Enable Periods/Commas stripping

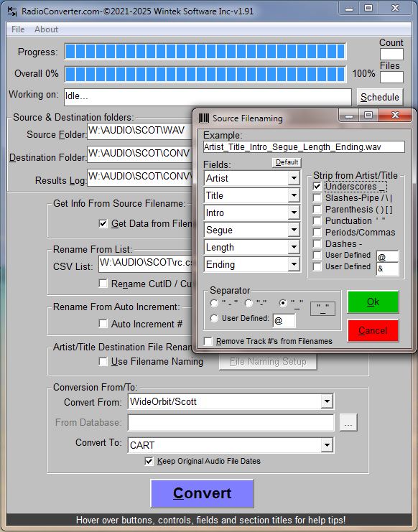[317, 233]
